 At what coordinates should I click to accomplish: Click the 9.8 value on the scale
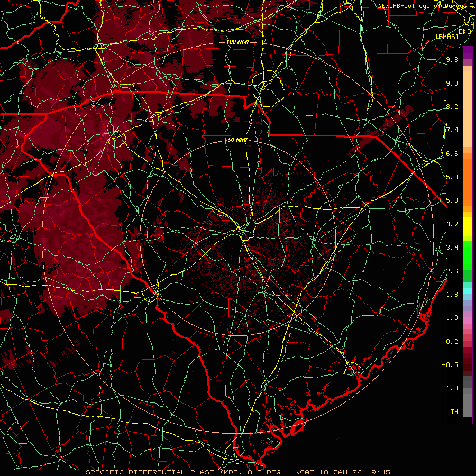coord(452,60)
